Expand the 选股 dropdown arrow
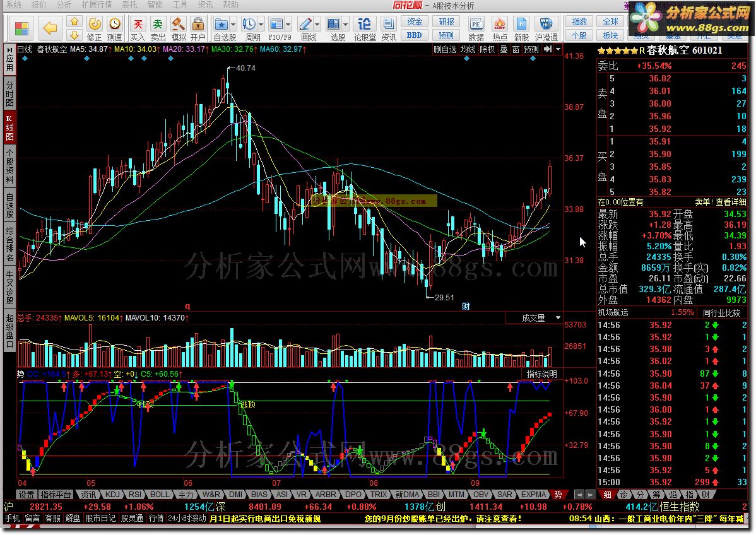The height and width of the screenshot is (535, 756). 345,24
